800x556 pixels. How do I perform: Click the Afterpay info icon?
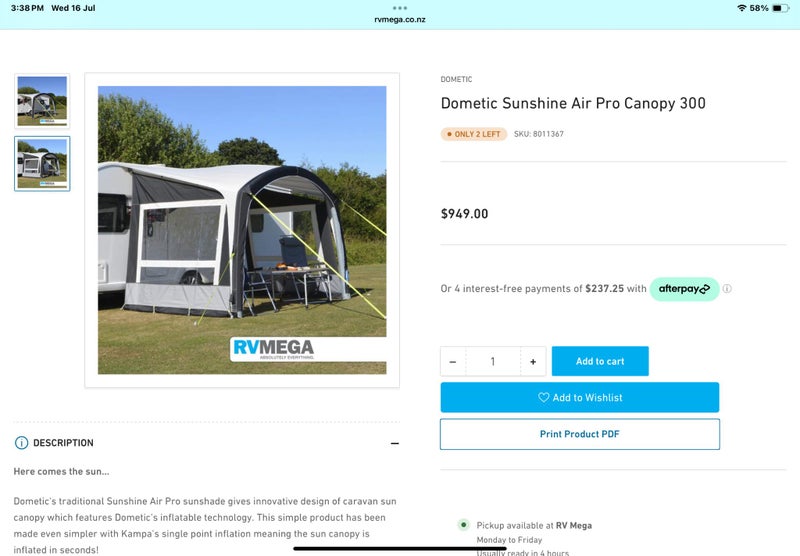727,289
